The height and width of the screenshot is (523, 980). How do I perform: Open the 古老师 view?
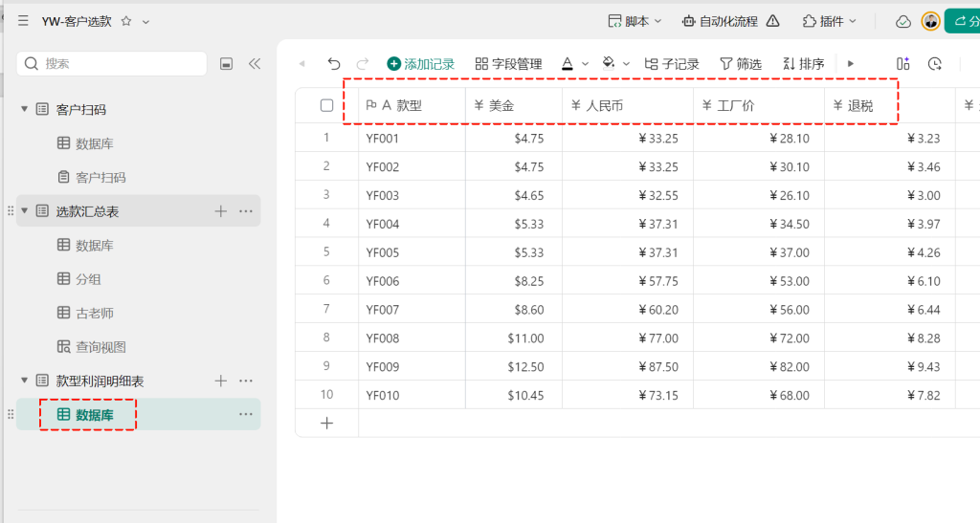click(x=85, y=313)
